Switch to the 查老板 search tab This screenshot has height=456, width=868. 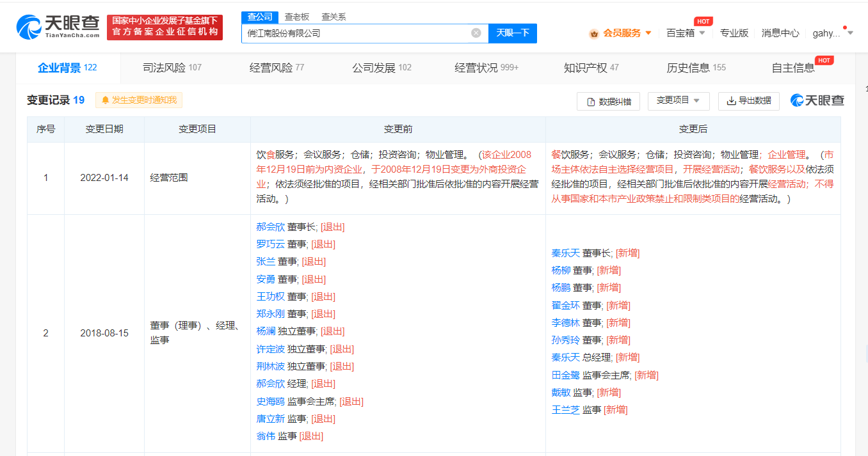pos(297,17)
